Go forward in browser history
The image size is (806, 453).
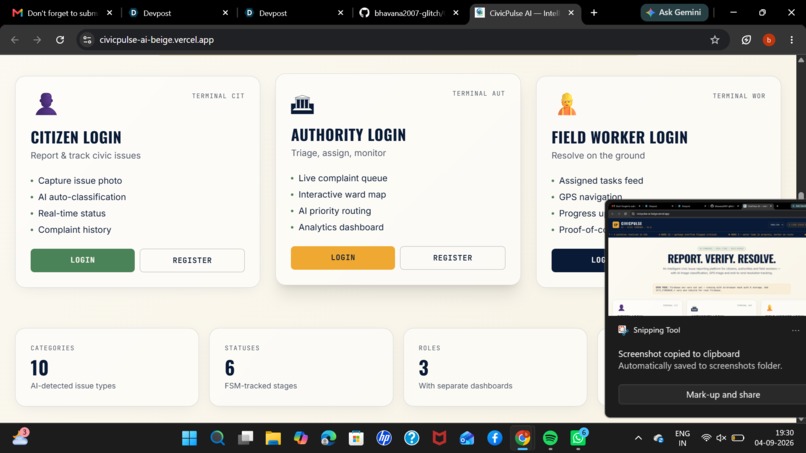point(37,40)
